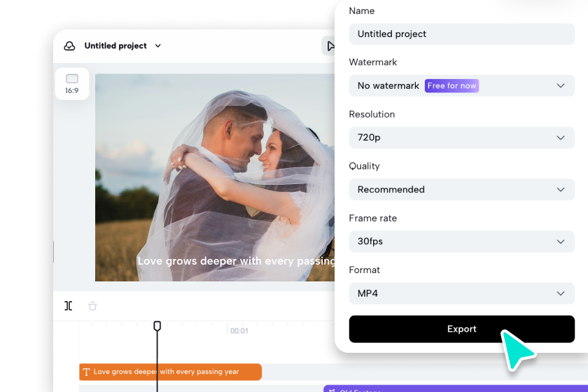Click the cloud save icon

click(69, 46)
